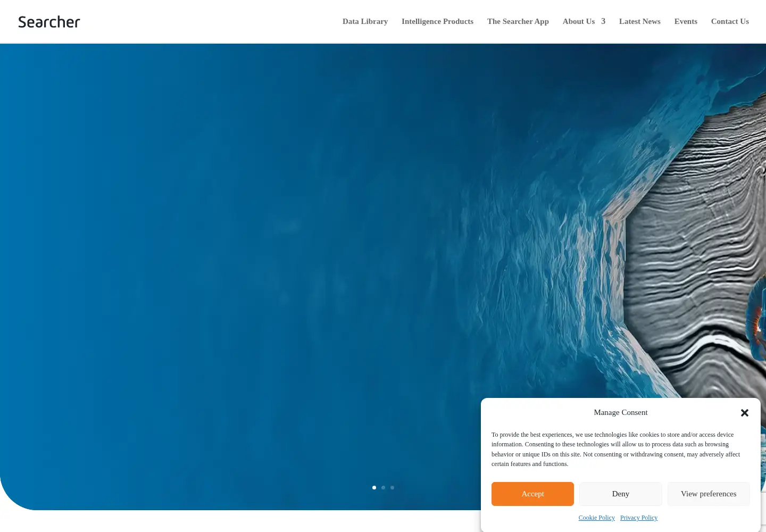Open Intelligence Products page
The height and width of the screenshot is (532, 766).
click(437, 21)
